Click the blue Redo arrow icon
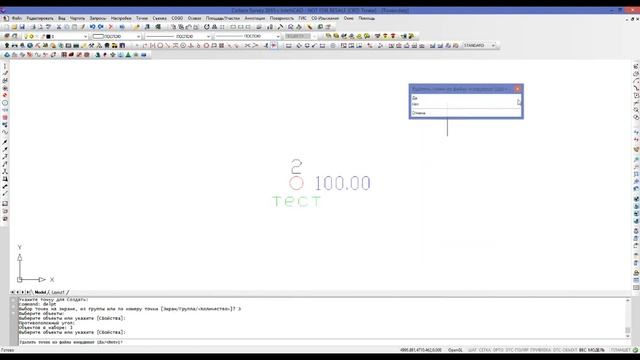 point(100,27)
